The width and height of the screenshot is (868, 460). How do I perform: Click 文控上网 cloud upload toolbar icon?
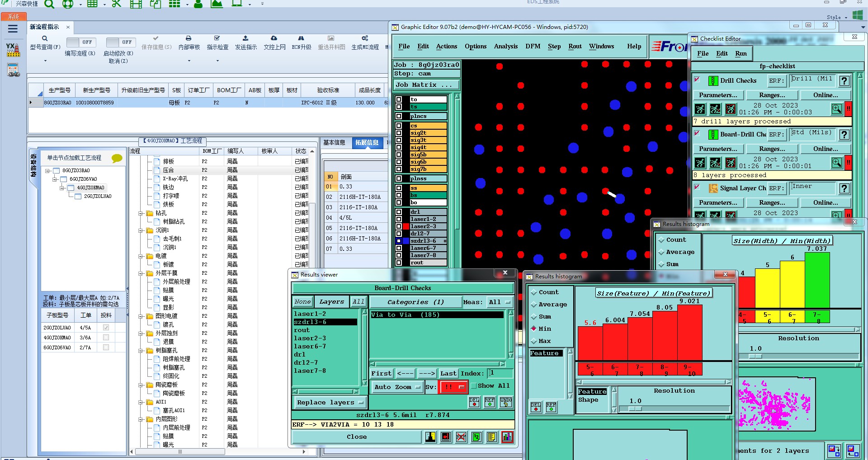pos(274,38)
